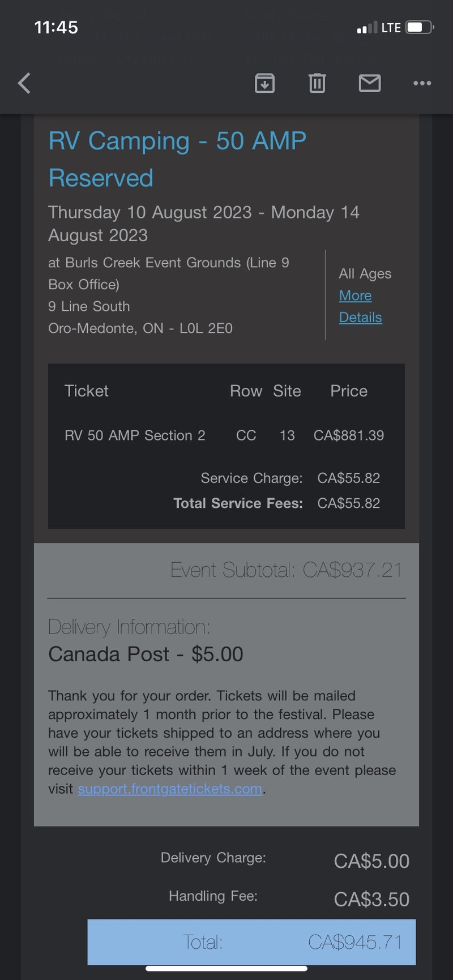Tap the All Ages label
Image resolution: width=453 pixels, height=980 pixels.
[x=365, y=273]
